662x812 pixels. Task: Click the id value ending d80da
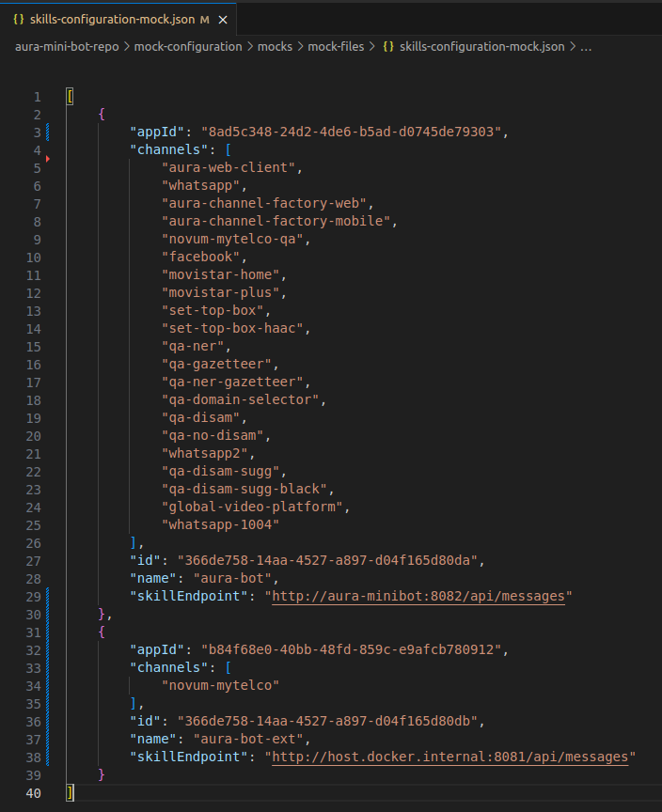(x=327, y=560)
